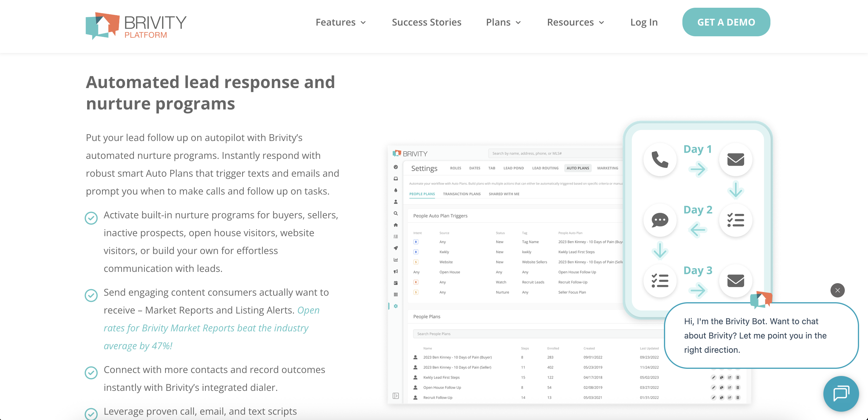The image size is (868, 420).
Task: Open the People icon in the sidebar
Action: coord(396,202)
